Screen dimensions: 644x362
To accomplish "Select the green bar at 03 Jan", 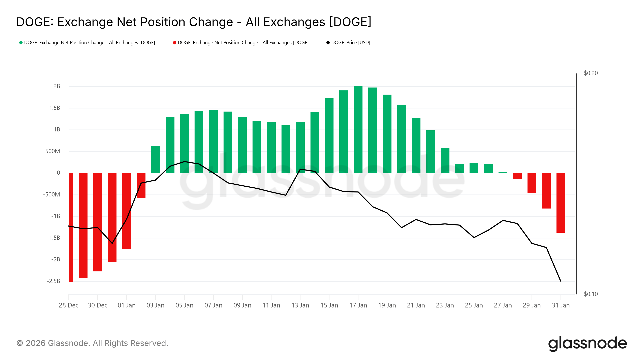I will coord(156,159).
